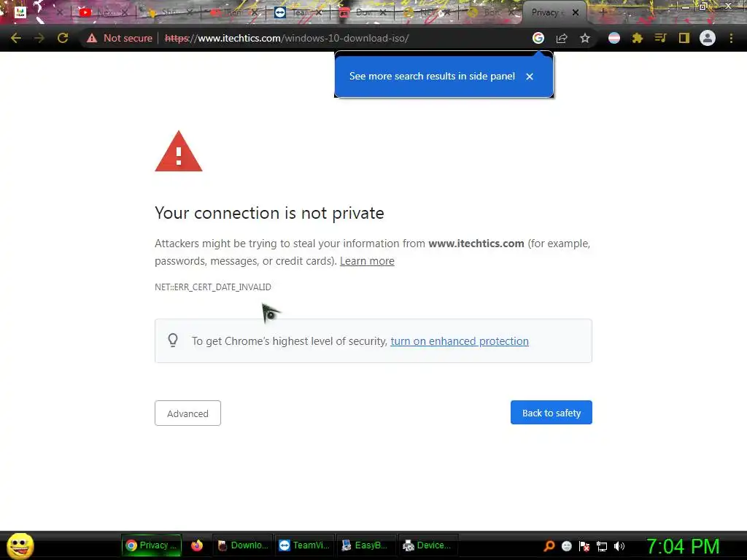747x560 pixels.
Task: Open the Chrome three-dot menu
Action: pyautogui.click(x=731, y=38)
